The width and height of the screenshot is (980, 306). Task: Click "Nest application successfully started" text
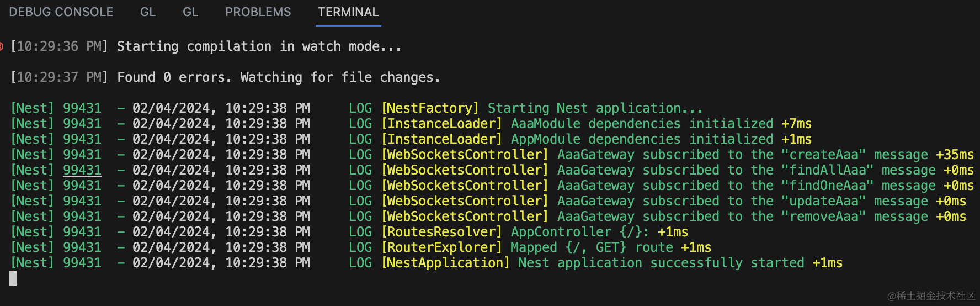coord(661,263)
